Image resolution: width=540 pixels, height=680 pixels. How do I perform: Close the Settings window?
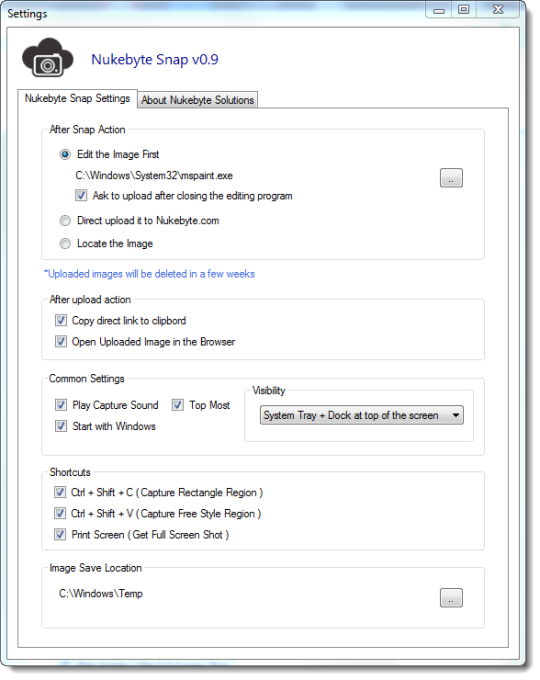pyautogui.click(x=498, y=10)
